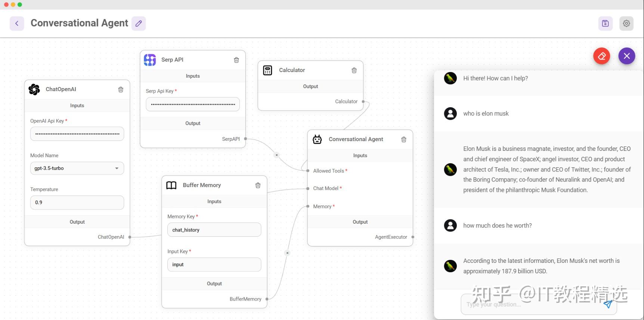Delete the ChatOpenAI node
Image resolution: width=644 pixels, height=320 pixels.
[121, 89]
